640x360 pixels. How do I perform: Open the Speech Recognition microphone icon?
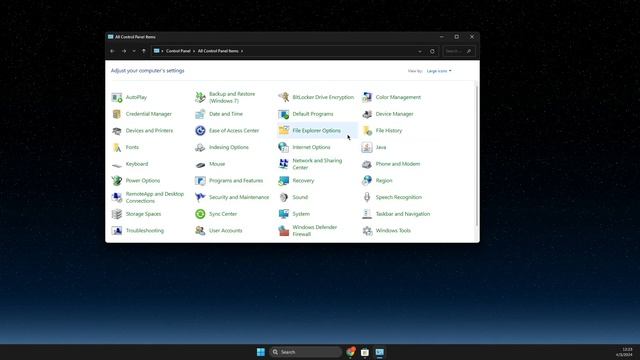point(367,198)
